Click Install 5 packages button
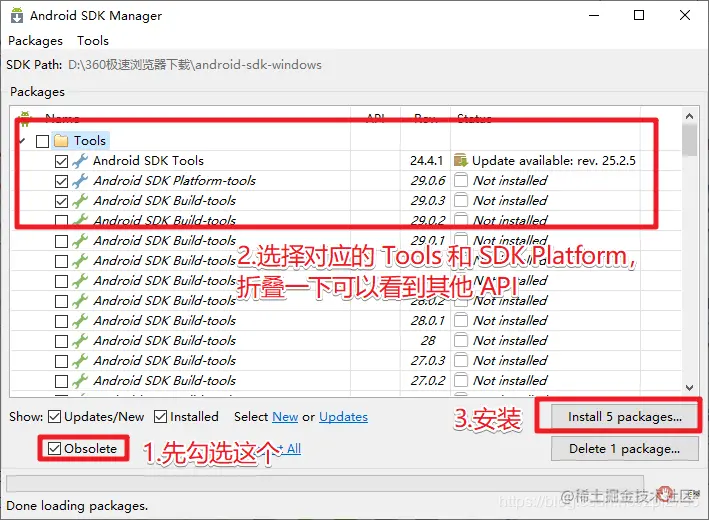Viewport: 709px width, 520px height. (625, 416)
